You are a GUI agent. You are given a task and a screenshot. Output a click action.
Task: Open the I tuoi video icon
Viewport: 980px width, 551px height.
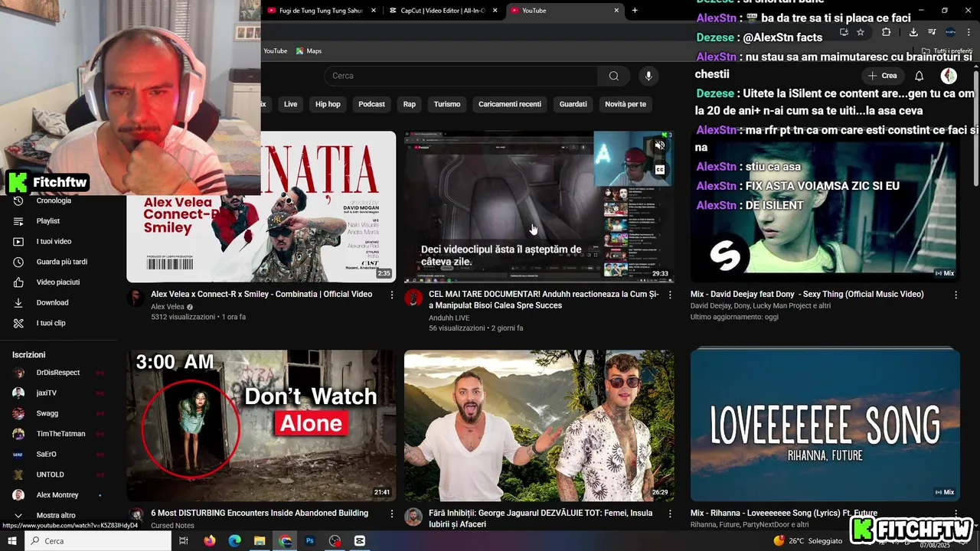coord(18,242)
